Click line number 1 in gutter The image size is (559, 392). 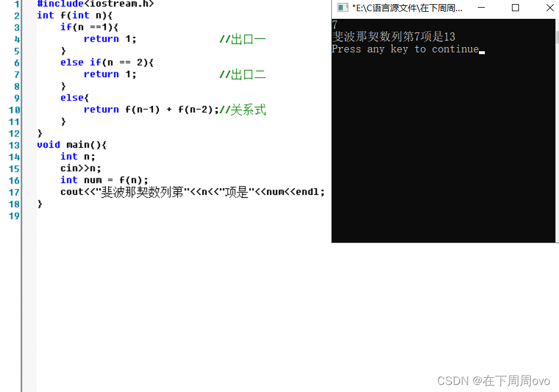click(16, 4)
